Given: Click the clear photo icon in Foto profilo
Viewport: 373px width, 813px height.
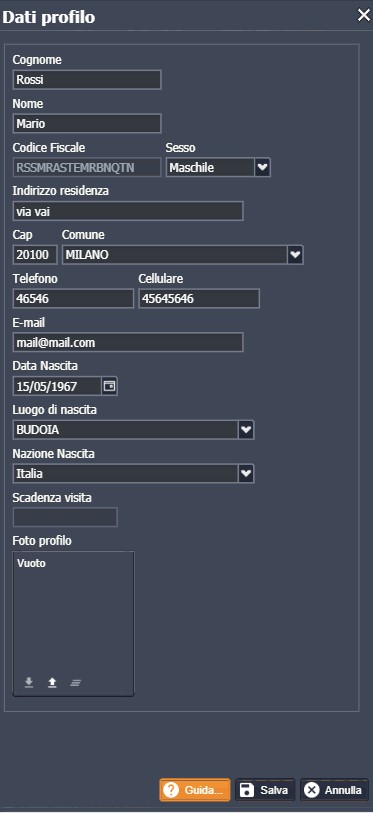Looking at the screenshot, I should click(x=76, y=683).
